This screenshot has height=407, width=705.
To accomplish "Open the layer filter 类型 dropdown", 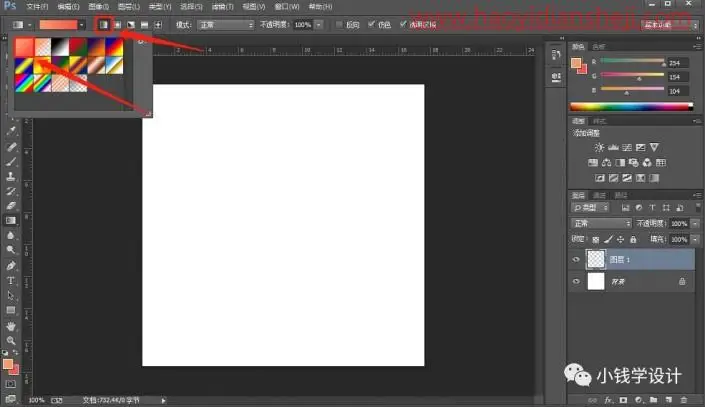I will tap(590, 207).
